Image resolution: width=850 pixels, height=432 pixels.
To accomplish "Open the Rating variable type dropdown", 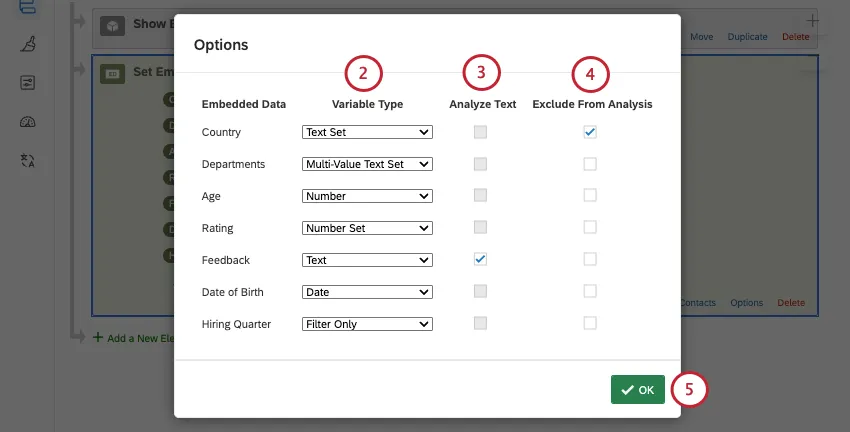I will click(x=367, y=228).
